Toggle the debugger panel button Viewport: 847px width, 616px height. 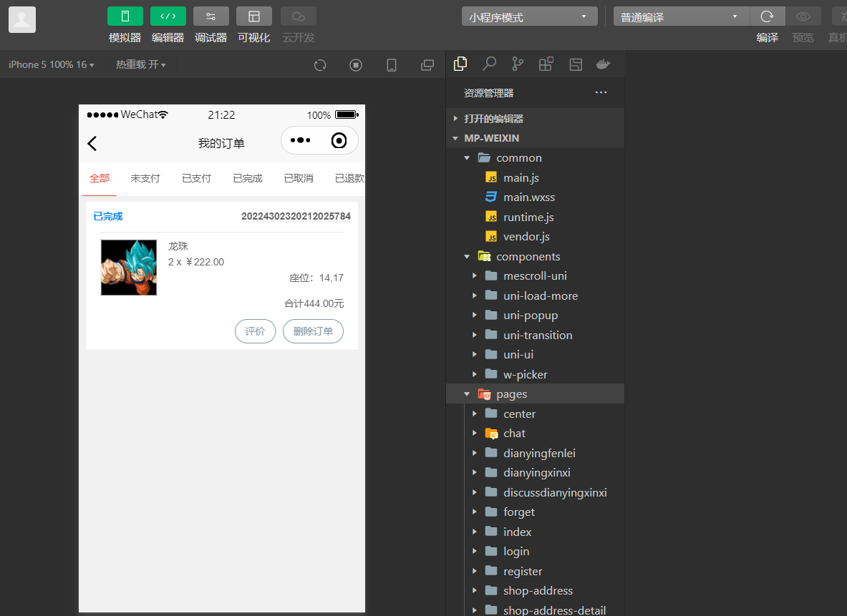pyautogui.click(x=210, y=16)
